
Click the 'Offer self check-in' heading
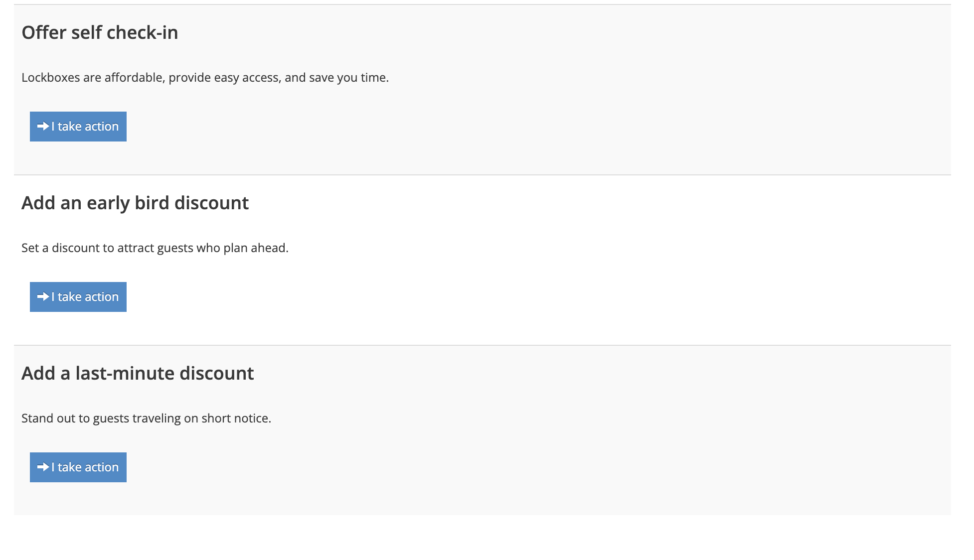99,32
